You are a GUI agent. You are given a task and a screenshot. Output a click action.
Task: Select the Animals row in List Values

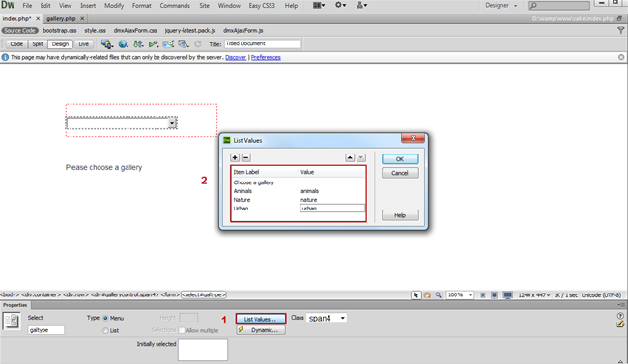[299, 191]
